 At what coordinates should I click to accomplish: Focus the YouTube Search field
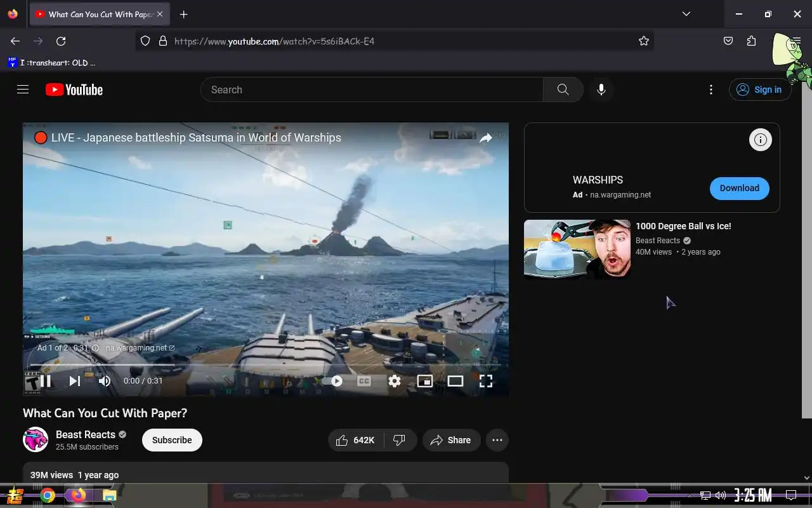[x=372, y=90]
